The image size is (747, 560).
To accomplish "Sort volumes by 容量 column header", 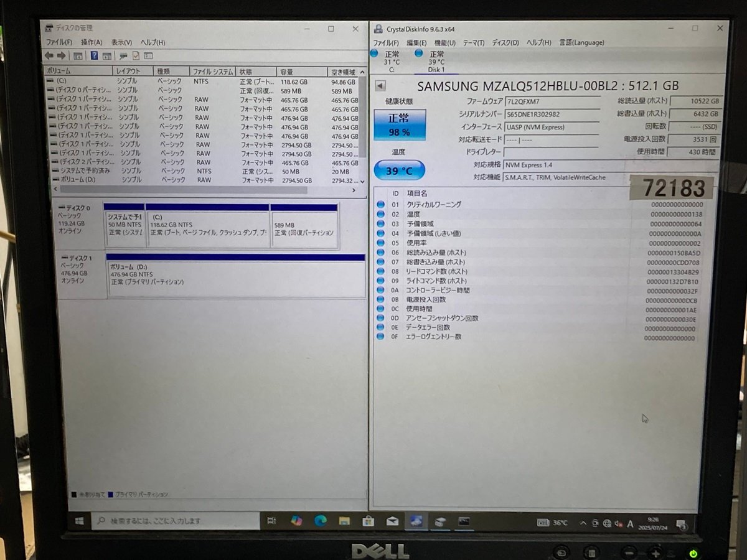I will 301,72.
